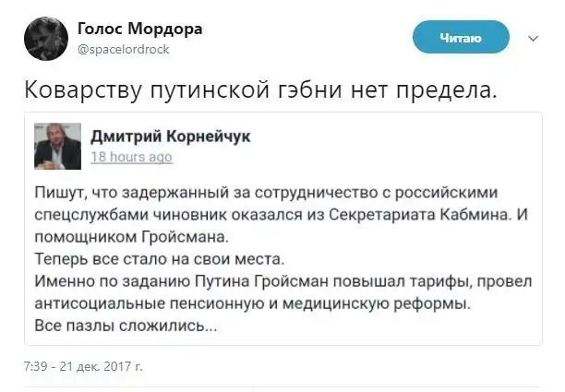Click the "18 hours ago" timestamp link
The height and width of the screenshot is (392, 565).
[x=130, y=157]
